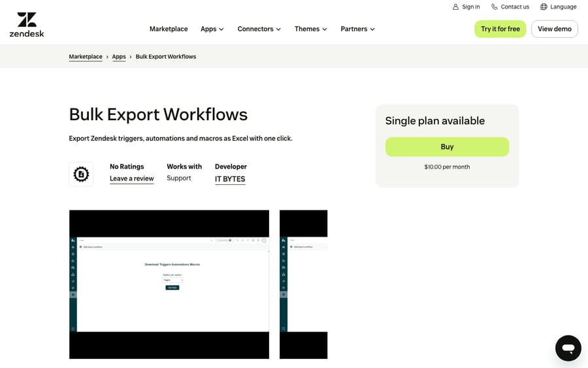Click the green Buy button
The width and height of the screenshot is (588, 368).
click(x=447, y=146)
